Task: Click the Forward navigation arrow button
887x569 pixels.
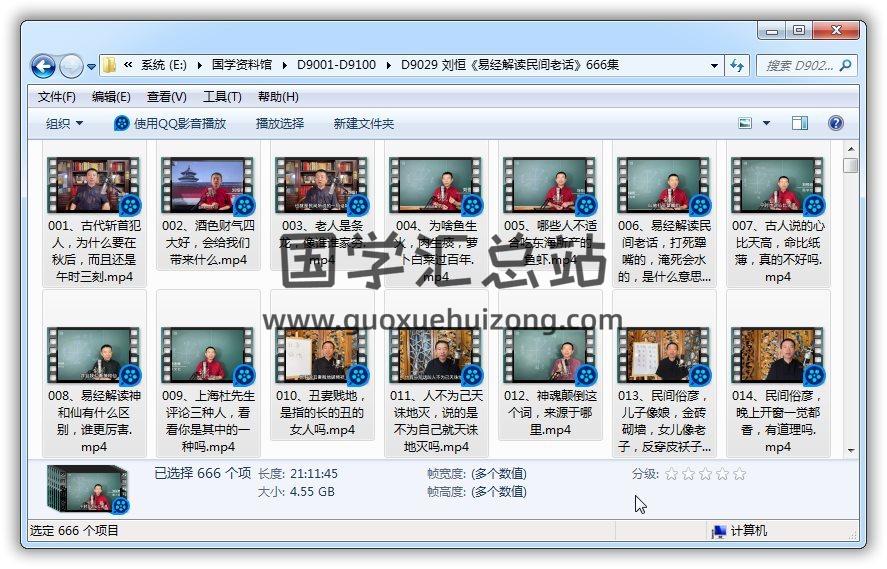Action: click(x=71, y=67)
